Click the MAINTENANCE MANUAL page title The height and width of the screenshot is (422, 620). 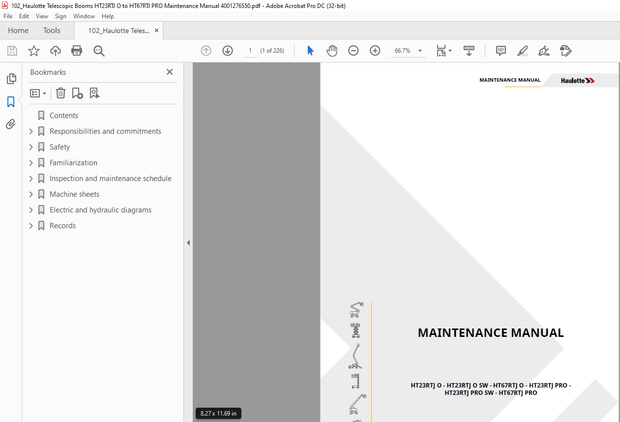click(491, 333)
